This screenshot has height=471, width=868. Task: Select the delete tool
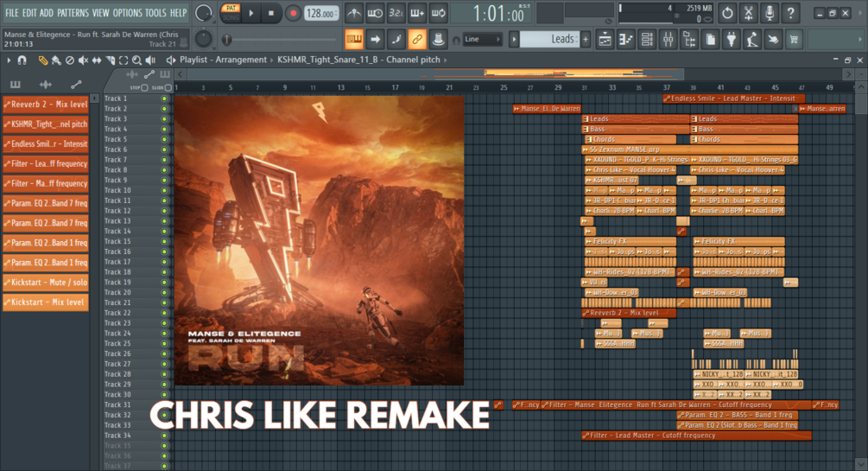pos(70,60)
